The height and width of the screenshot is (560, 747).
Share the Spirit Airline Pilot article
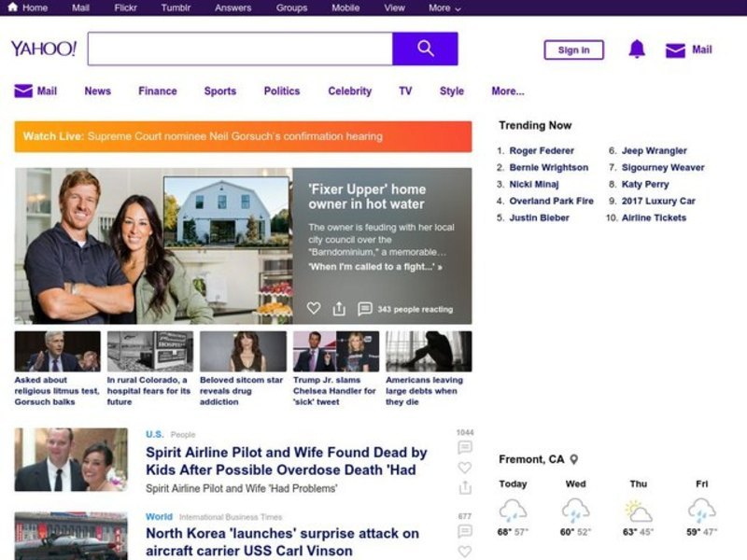tap(464, 488)
